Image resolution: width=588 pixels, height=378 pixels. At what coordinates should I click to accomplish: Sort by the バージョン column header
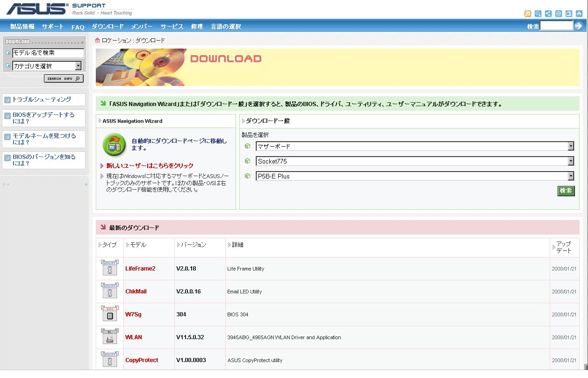click(193, 245)
